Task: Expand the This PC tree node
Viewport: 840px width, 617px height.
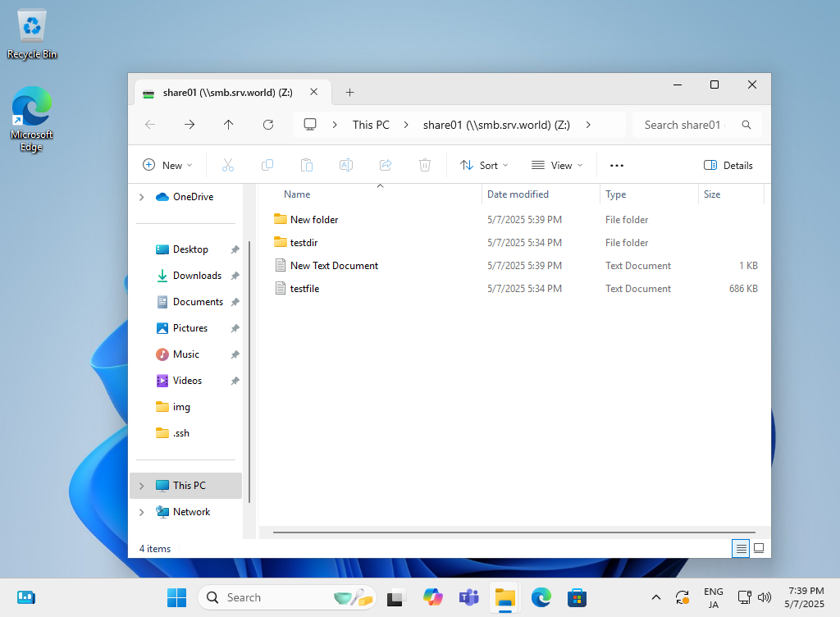Action: (141, 486)
